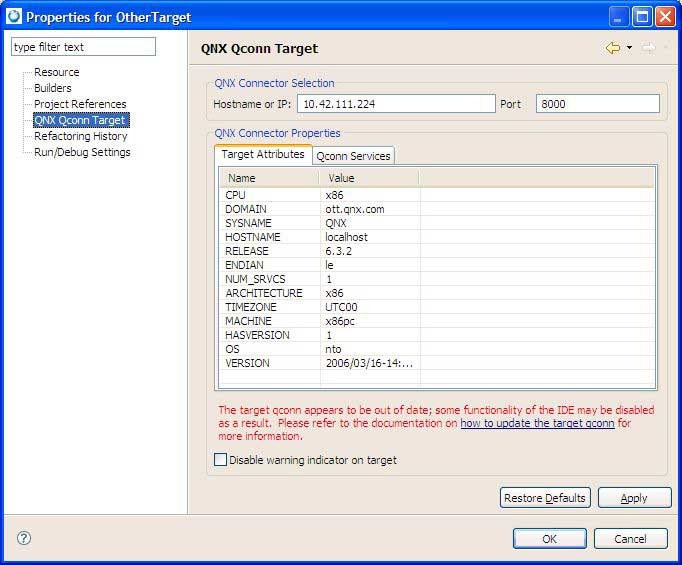Click into the Port field
The width and height of the screenshot is (682, 565).
pos(597,104)
